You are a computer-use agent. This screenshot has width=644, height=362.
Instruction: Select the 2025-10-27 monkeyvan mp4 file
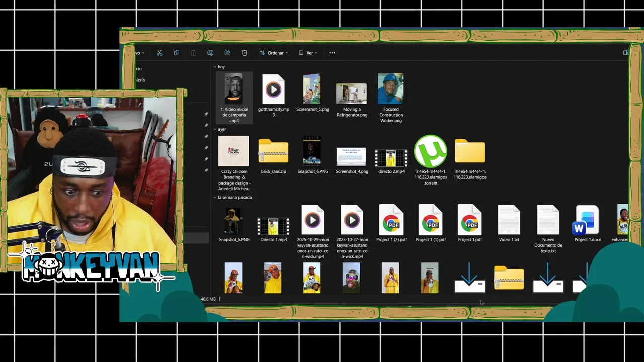click(352, 232)
